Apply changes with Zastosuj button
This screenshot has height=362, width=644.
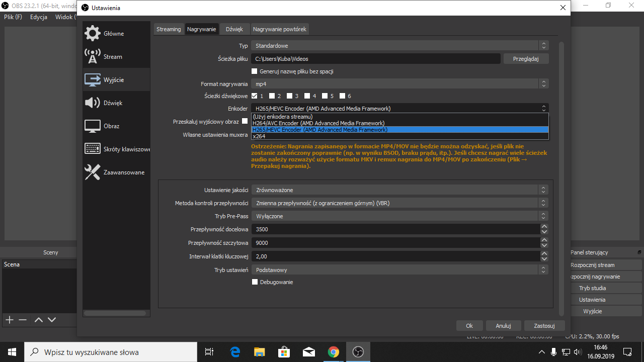click(544, 326)
